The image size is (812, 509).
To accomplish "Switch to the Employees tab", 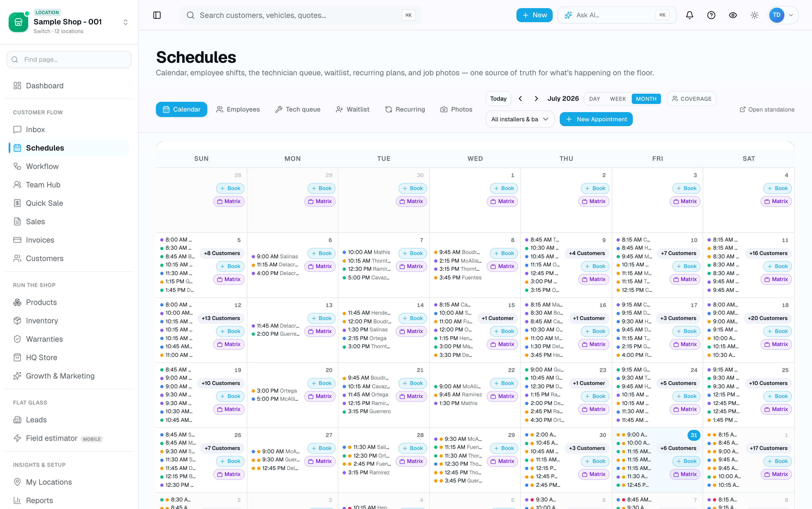I will (x=238, y=109).
